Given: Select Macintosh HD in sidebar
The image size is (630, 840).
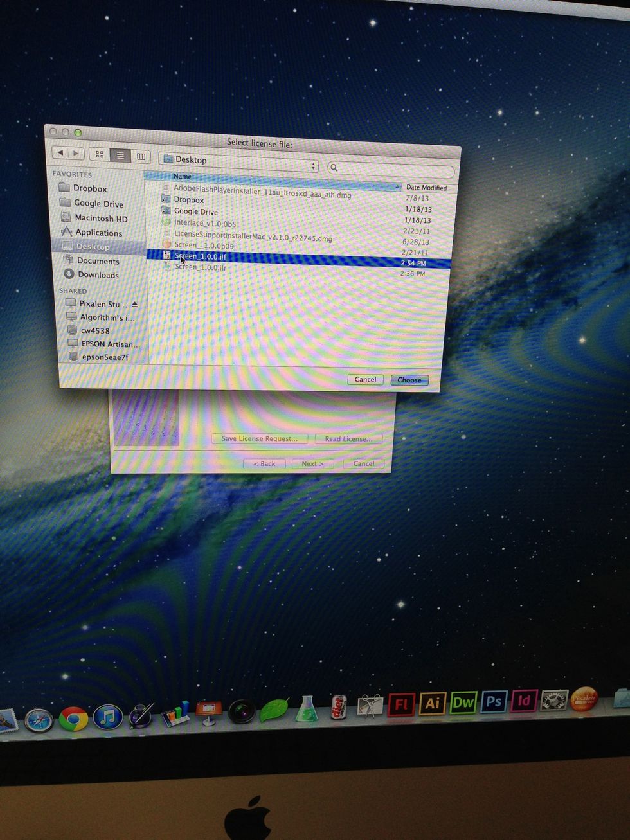Looking at the screenshot, I should click(x=101, y=219).
